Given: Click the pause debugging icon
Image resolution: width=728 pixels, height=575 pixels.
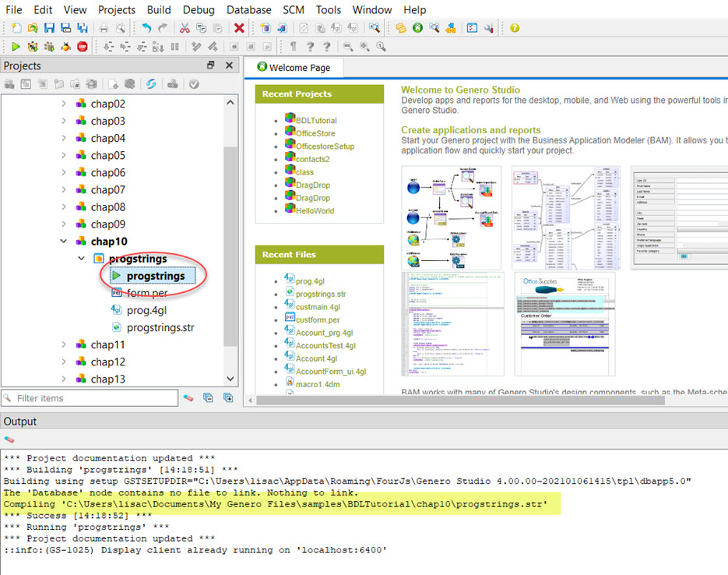Looking at the screenshot, I should pyautogui.click(x=174, y=47).
